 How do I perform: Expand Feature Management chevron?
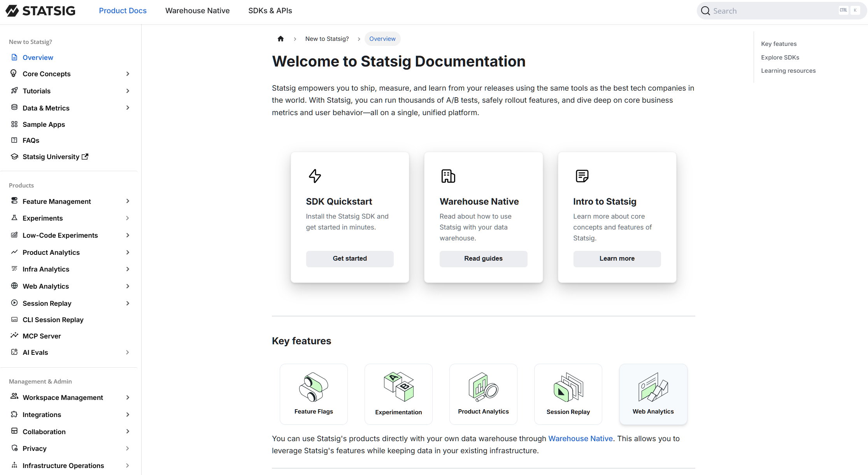(128, 201)
